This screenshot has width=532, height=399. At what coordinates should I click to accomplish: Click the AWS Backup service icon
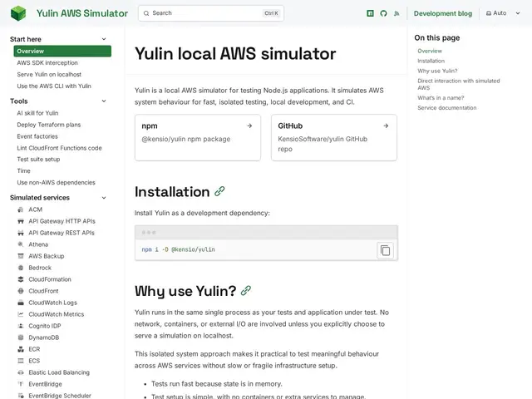(x=21, y=256)
